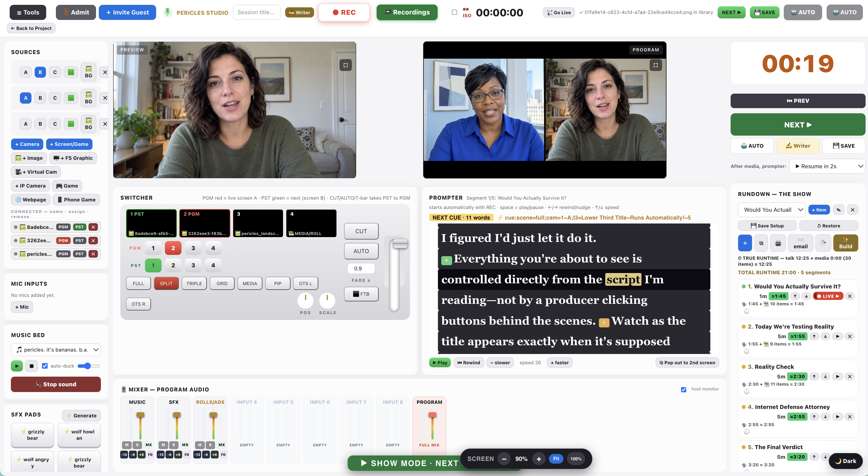Switch to Dark mode

coord(846,461)
